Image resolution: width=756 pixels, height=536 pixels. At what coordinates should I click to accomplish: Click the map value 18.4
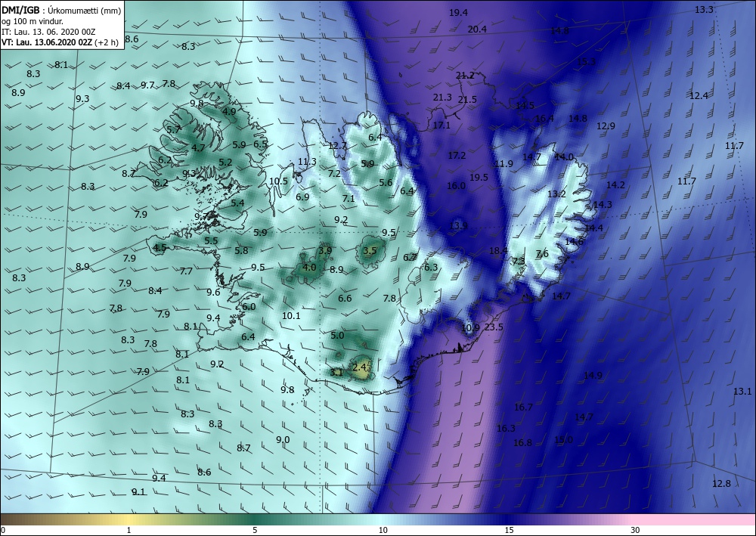coord(498,251)
